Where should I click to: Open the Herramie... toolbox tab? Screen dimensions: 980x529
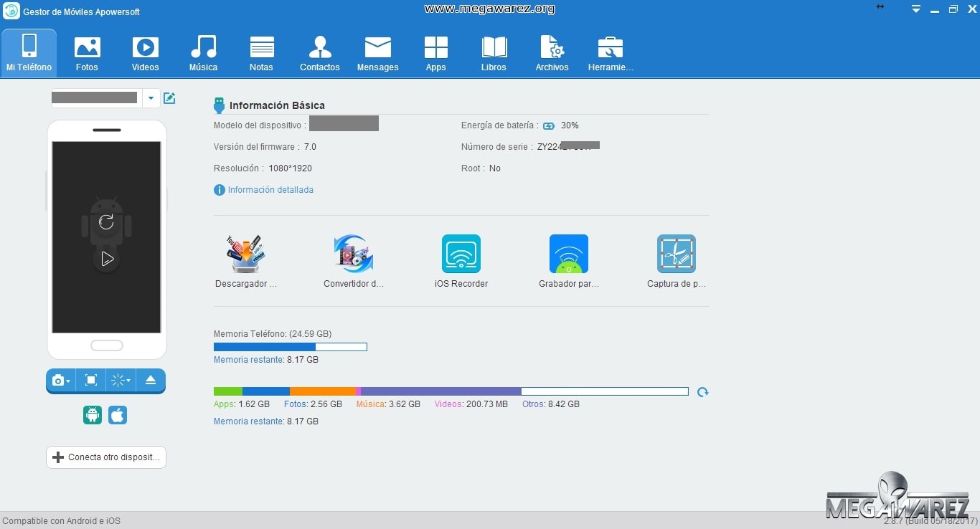tap(611, 52)
